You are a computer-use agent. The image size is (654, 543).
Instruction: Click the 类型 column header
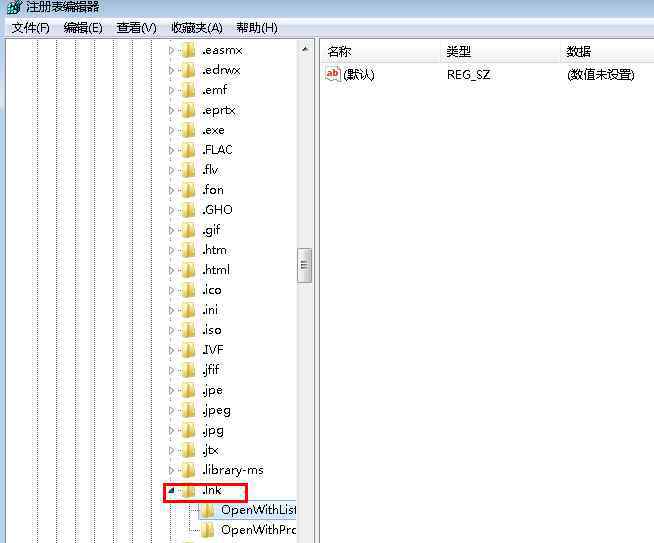(x=459, y=52)
